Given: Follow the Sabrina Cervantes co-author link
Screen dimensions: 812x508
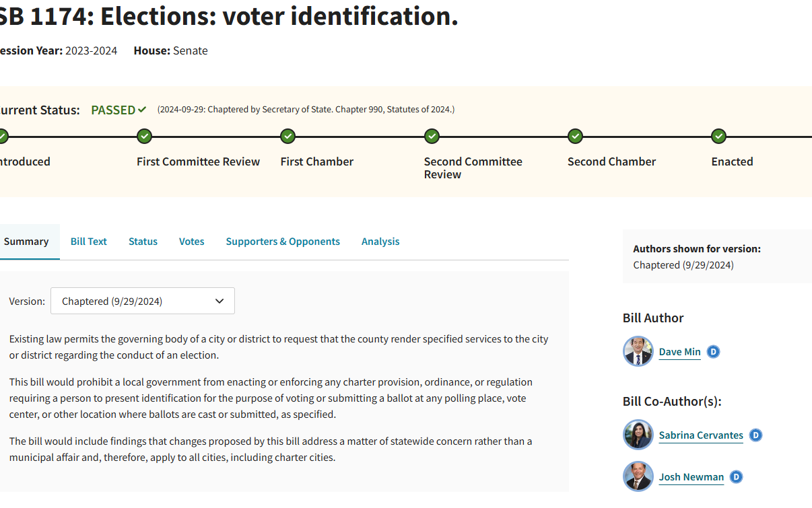Looking at the screenshot, I should 701,435.
